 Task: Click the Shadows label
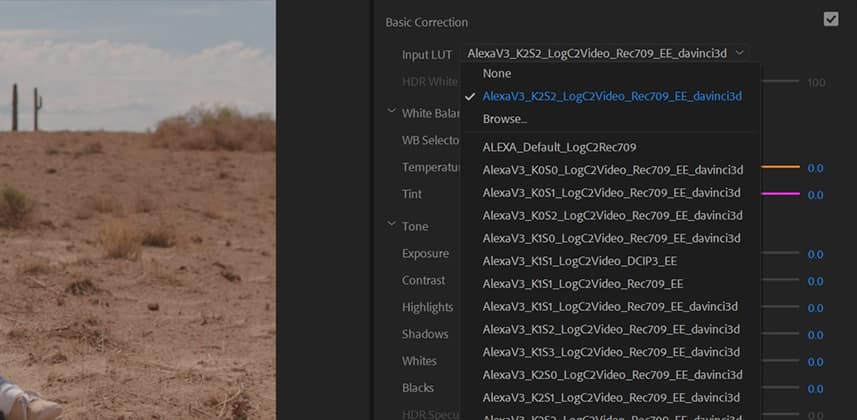(425, 334)
